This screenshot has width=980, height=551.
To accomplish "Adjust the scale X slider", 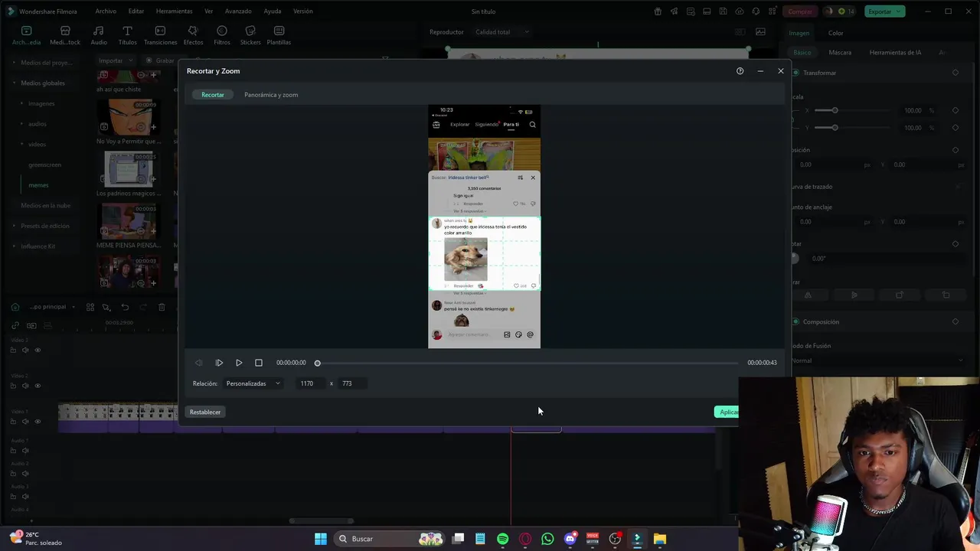I will pos(835,110).
